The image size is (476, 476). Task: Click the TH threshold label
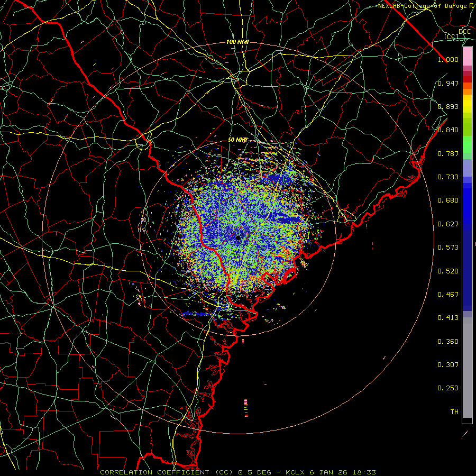454,412
